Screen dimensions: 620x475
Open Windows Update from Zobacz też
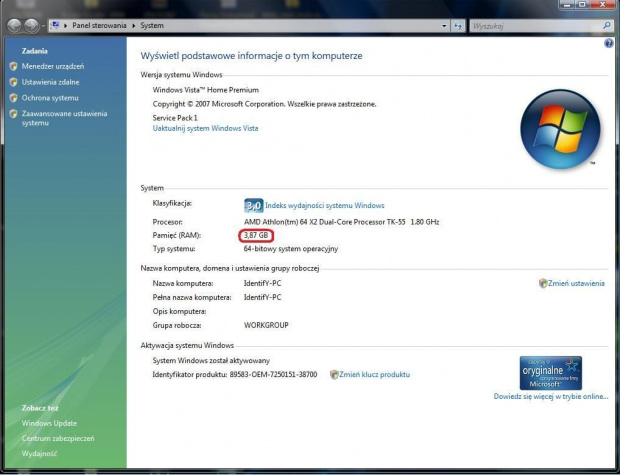(49, 423)
